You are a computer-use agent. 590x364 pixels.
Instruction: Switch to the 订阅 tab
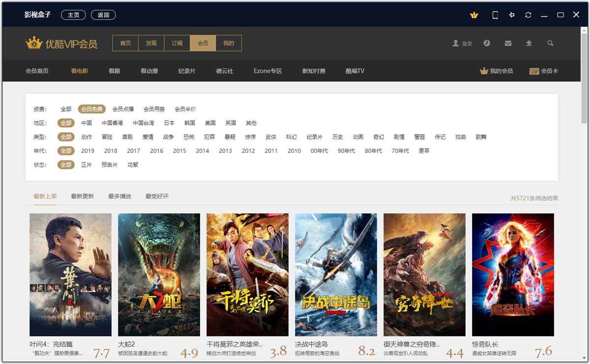point(177,43)
